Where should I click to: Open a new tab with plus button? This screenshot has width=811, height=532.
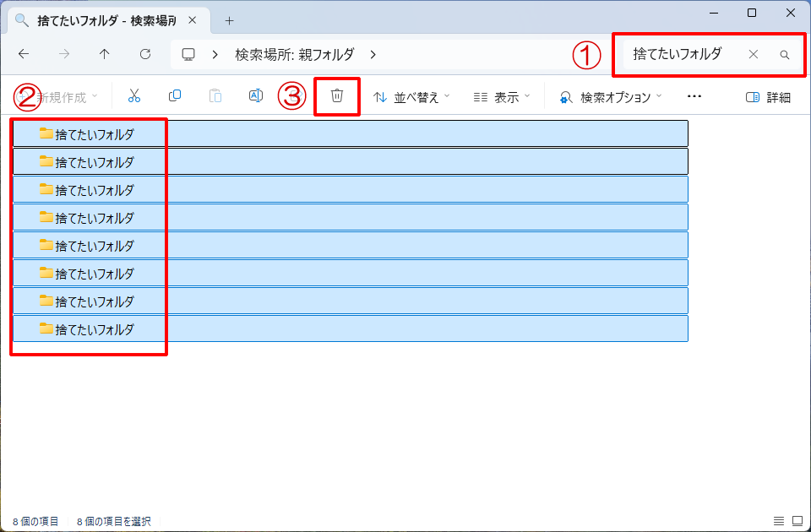coord(229,20)
